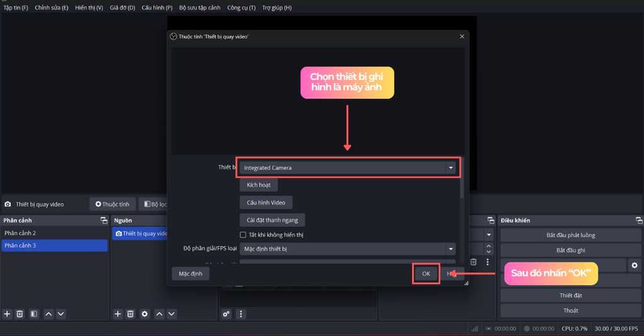
Task: Open Bộ sưu tập cảnh menu
Action: click(199, 8)
